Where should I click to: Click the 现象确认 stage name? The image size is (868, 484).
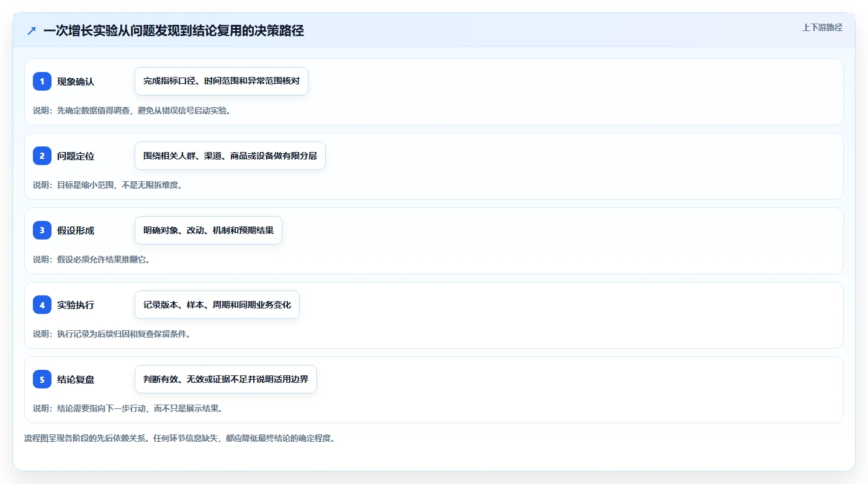coord(76,81)
